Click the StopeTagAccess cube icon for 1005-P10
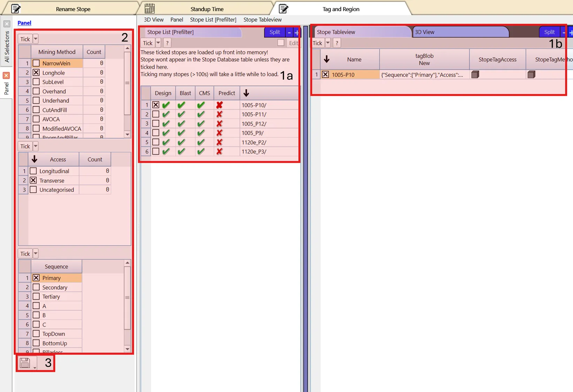The image size is (573, 392). [475, 75]
